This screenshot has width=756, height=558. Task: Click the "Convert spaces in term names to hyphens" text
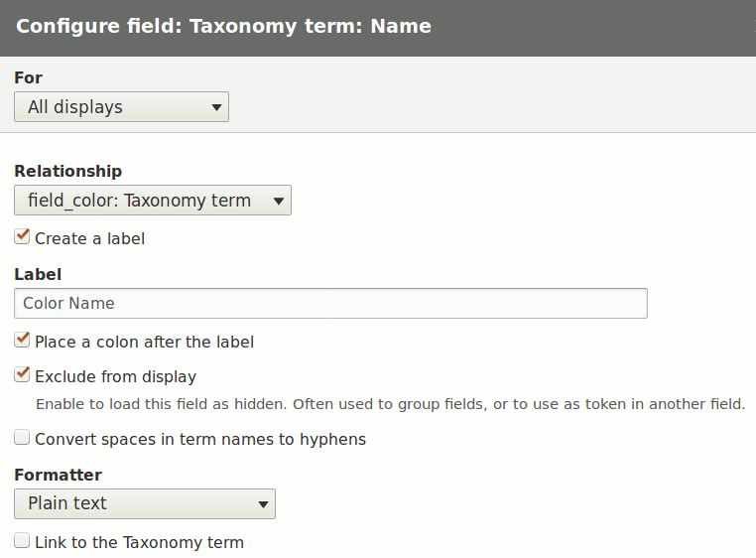coord(200,439)
